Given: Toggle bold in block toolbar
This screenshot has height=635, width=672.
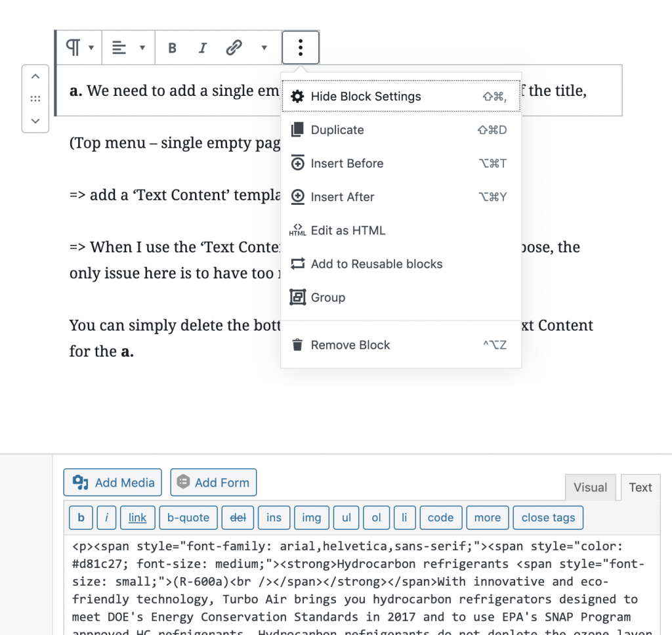Looking at the screenshot, I should click(172, 48).
